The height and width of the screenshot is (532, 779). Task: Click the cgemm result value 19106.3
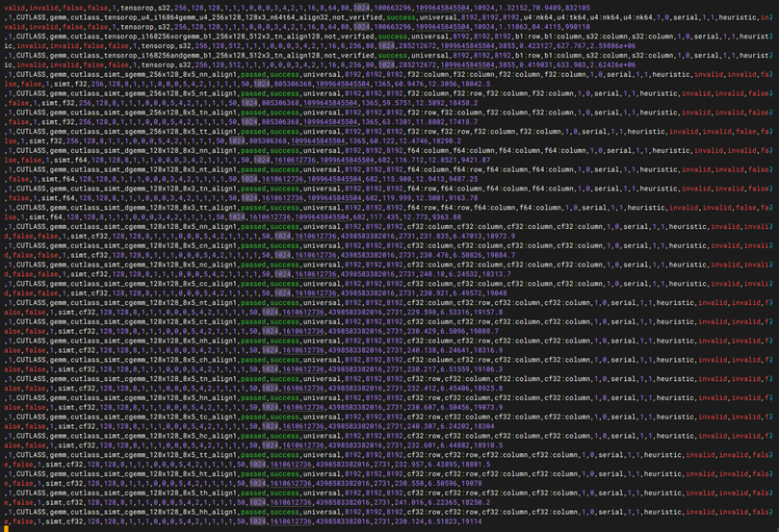click(x=488, y=369)
